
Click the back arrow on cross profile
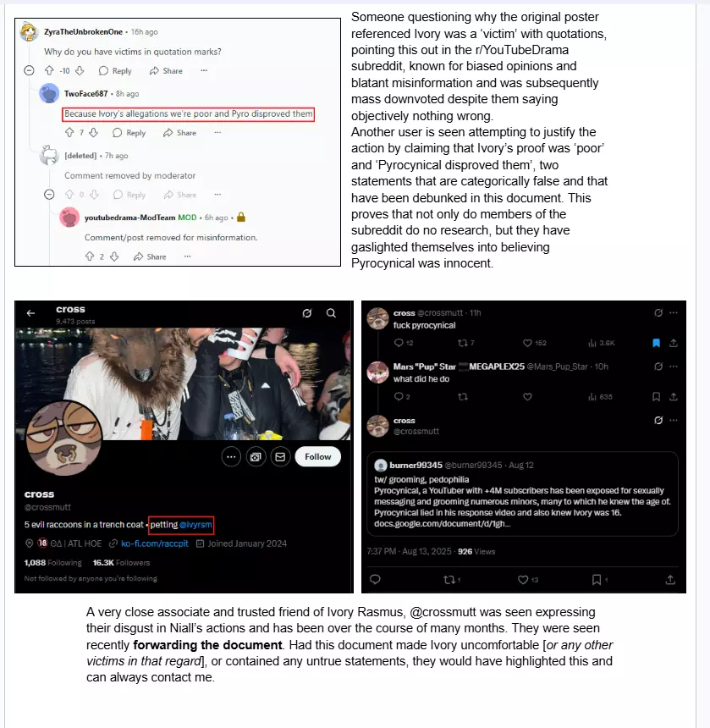pos(30,313)
